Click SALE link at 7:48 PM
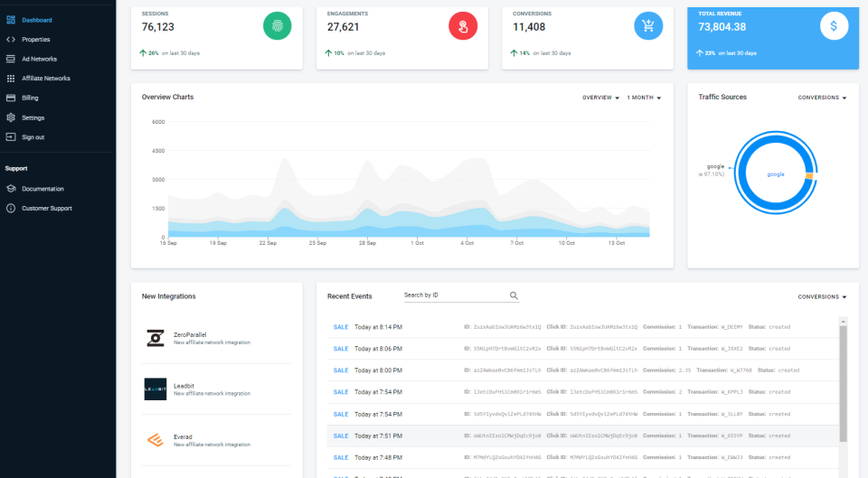This screenshot has height=478, width=868. [341, 457]
